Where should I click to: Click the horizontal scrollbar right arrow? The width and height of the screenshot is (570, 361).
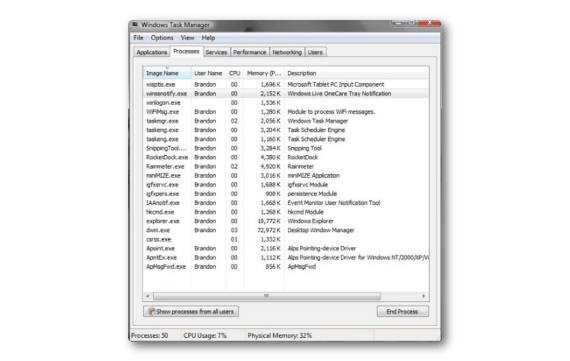point(424,296)
